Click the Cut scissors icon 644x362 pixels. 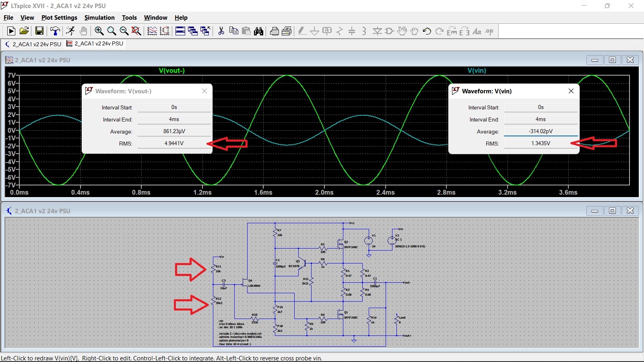click(x=221, y=31)
